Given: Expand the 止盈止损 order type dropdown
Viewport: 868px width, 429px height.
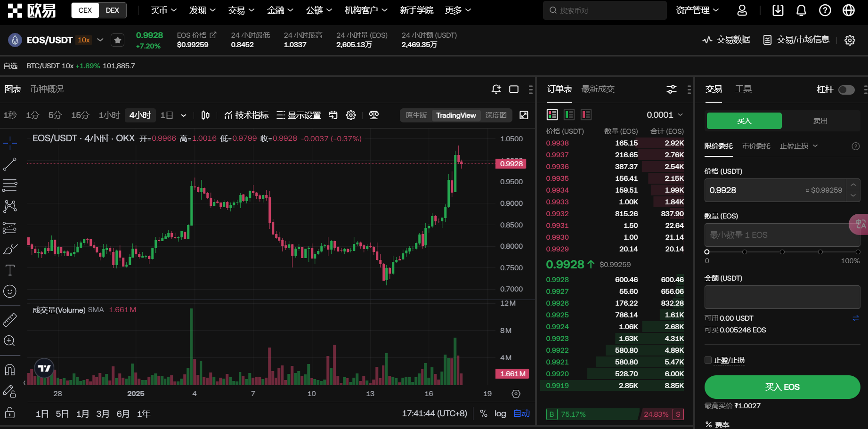Looking at the screenshot, I should pyautogui.click(x=798, y=146).
